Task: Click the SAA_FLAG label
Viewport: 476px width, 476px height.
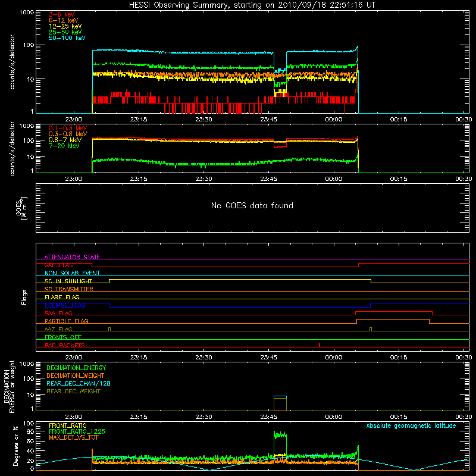Action: coord(58,313)
